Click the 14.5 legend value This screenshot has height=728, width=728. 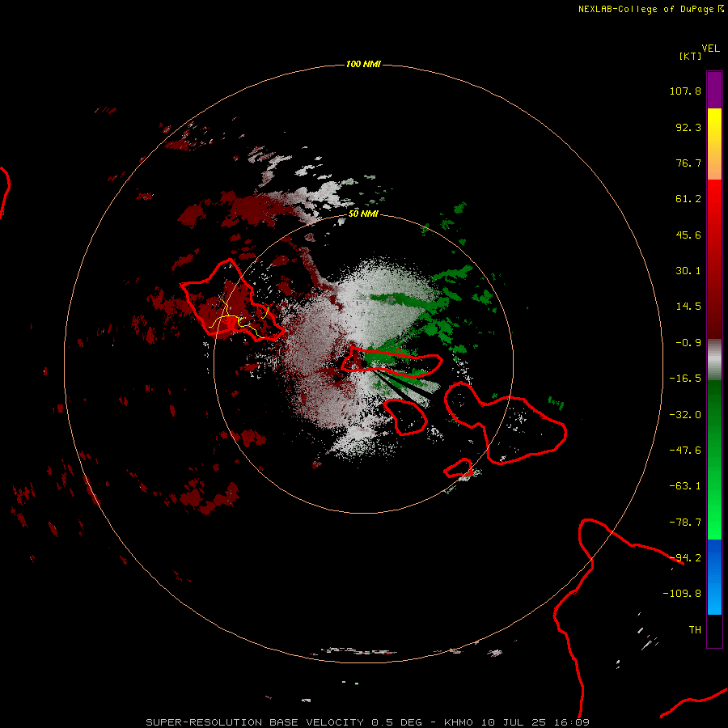688,307
